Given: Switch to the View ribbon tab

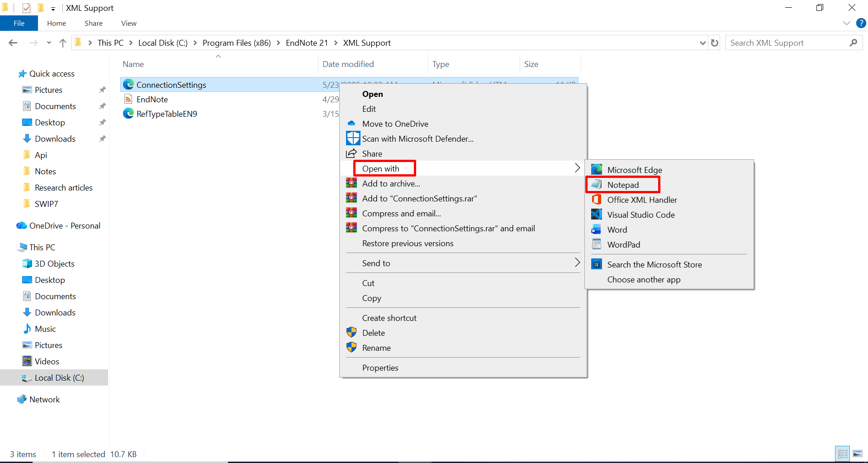Looking at the screenshot, I should [128, 23].
